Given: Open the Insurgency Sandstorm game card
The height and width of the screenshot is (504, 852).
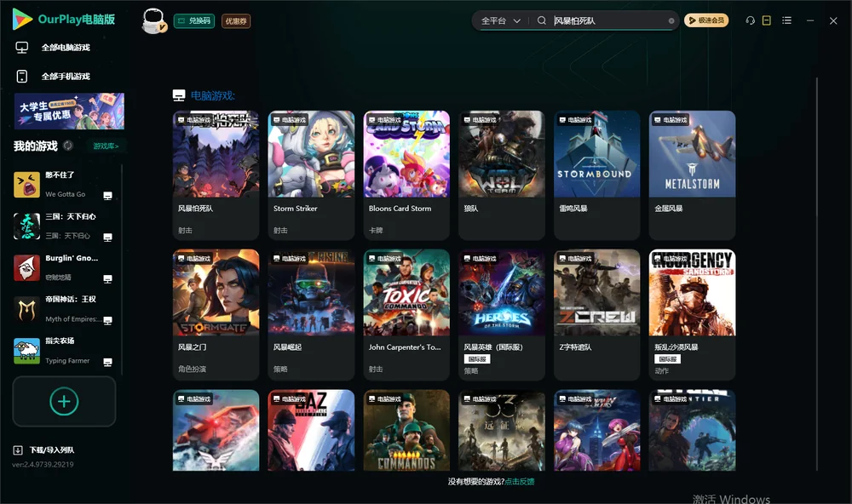Looking at the screenshot, I should [692, 314].
